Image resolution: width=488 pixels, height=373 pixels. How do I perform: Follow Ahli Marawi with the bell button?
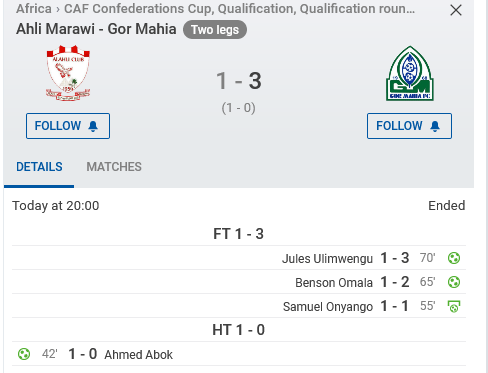pyautogui.click(x=68, y=126)
